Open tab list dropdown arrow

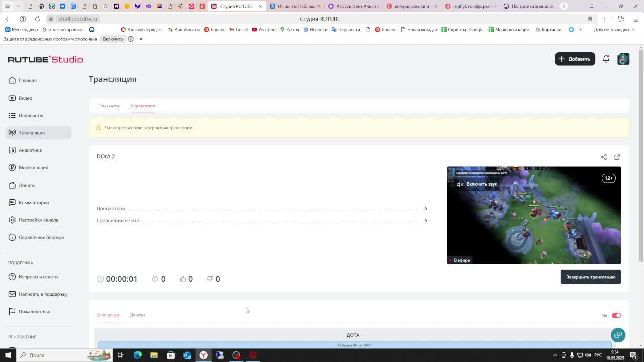pyautogui.click(x=18, y=6)
